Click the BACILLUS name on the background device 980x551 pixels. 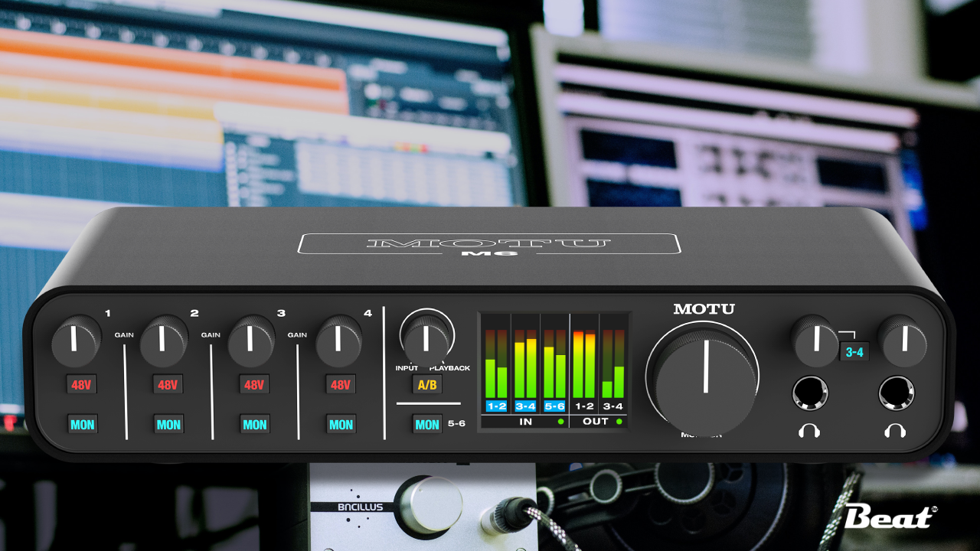point(361,507)
